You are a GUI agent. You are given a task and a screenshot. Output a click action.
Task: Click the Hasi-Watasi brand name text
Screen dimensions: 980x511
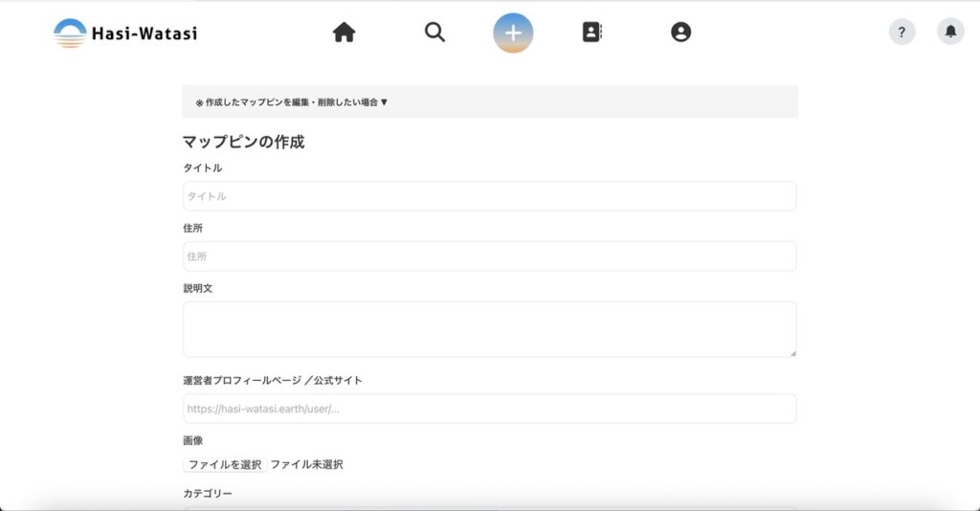coord(144,34)
